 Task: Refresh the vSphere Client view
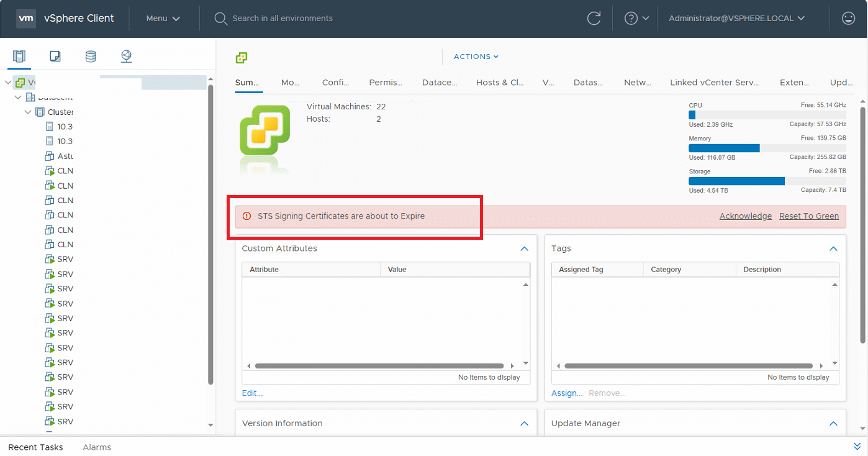point(594,19)
